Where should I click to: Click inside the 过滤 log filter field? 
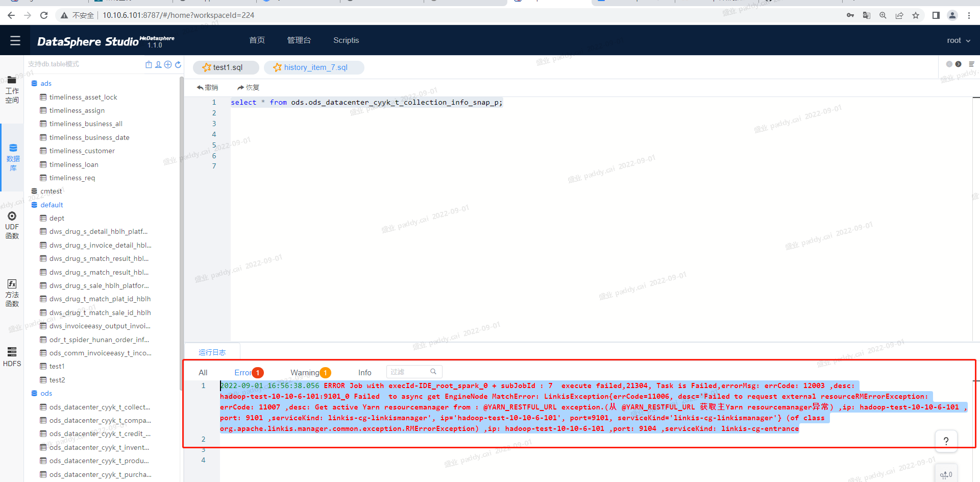pos(408,371)
